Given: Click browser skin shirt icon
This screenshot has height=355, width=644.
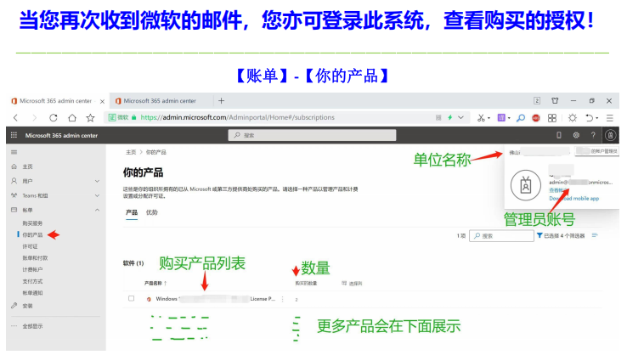Looking at the screenshot, I should click(x=555, y=100).
